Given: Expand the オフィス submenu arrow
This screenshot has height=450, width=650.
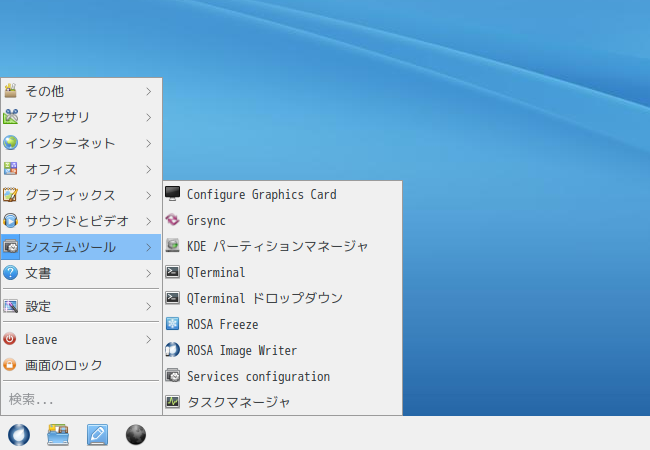Looking at the screenshot, I should pyautogui.click(x=149, y=169).
